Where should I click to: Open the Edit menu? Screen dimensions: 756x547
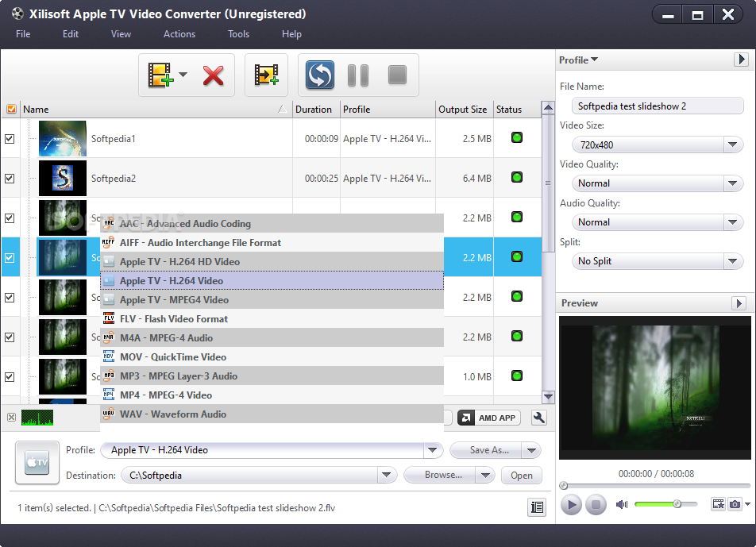(71, 34)
